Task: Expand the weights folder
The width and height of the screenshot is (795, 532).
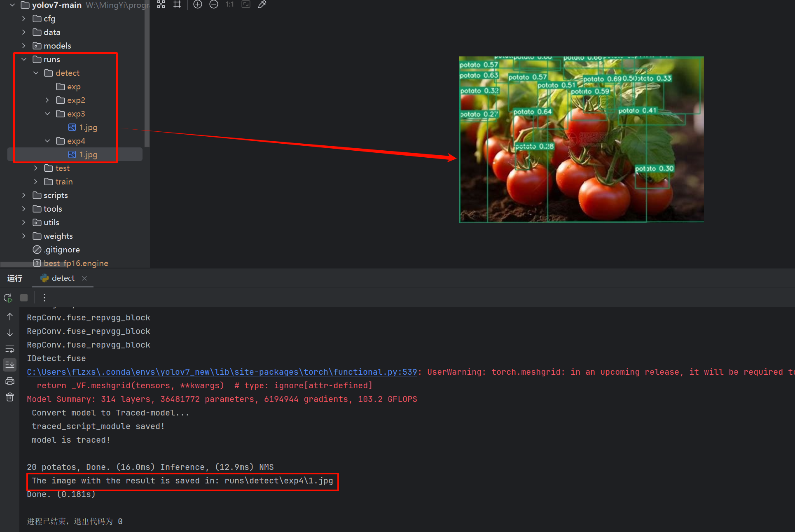Action: (x=24, y=236)
